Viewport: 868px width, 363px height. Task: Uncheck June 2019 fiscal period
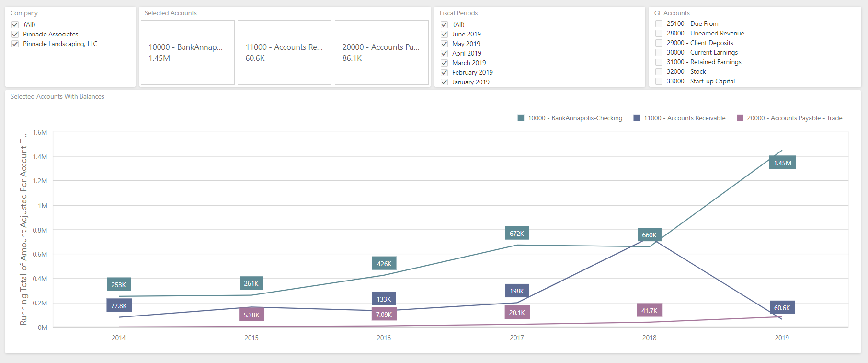pos(444,34)
